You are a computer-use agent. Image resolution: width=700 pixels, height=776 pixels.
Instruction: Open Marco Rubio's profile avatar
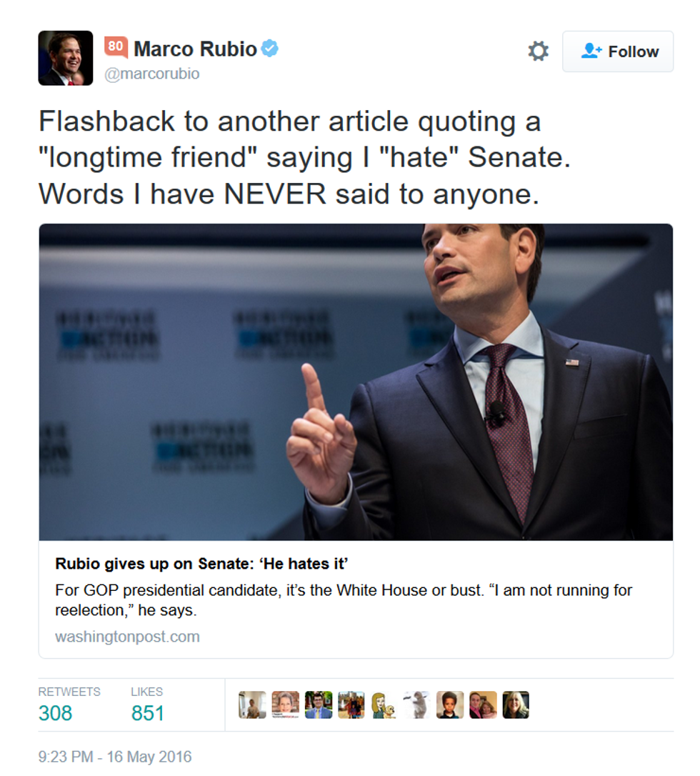point(65,58)
